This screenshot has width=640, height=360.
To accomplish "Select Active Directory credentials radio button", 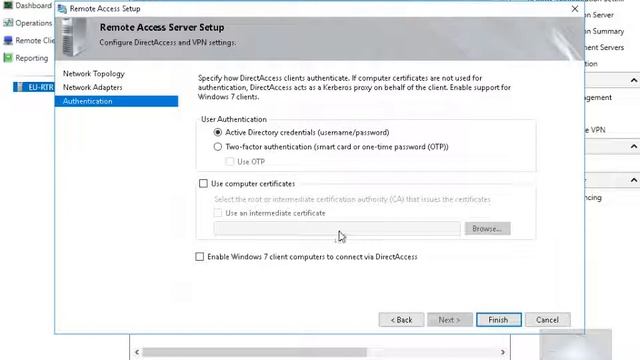I will pos(218,132).
